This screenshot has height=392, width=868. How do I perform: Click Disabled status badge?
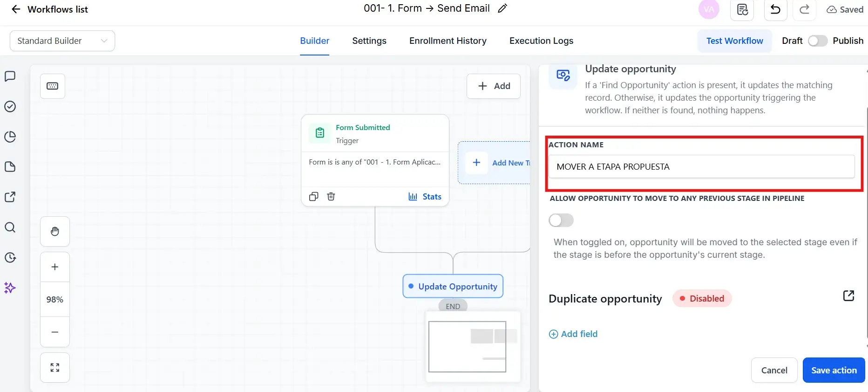click(x=702, y=299)
